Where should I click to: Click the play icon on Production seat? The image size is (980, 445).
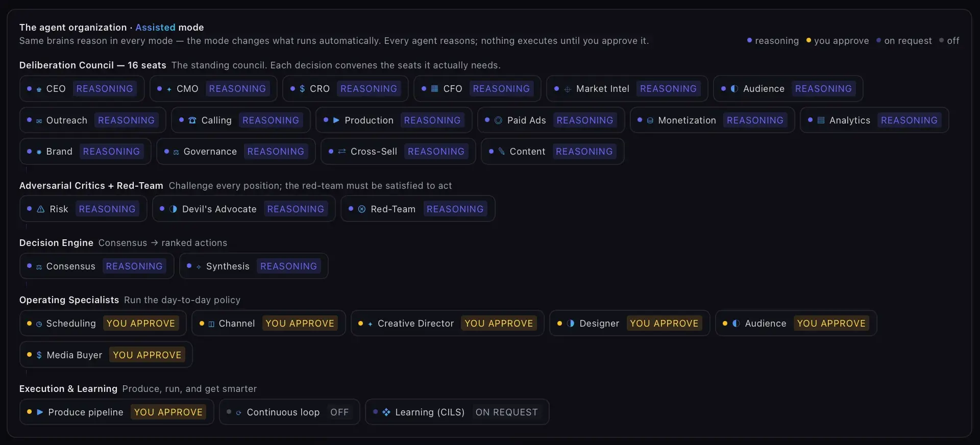pyautogui.click(x=336, y=120)
